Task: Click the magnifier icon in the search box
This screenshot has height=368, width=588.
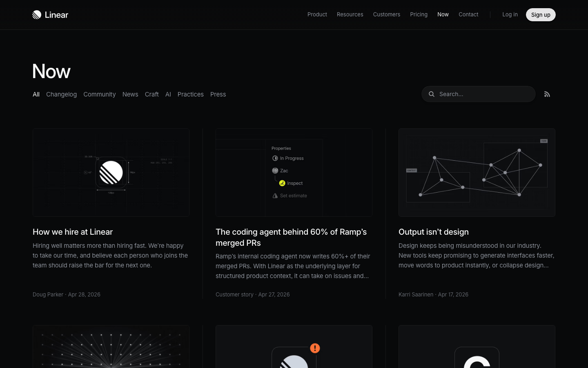Action: [x=432, y=94]
